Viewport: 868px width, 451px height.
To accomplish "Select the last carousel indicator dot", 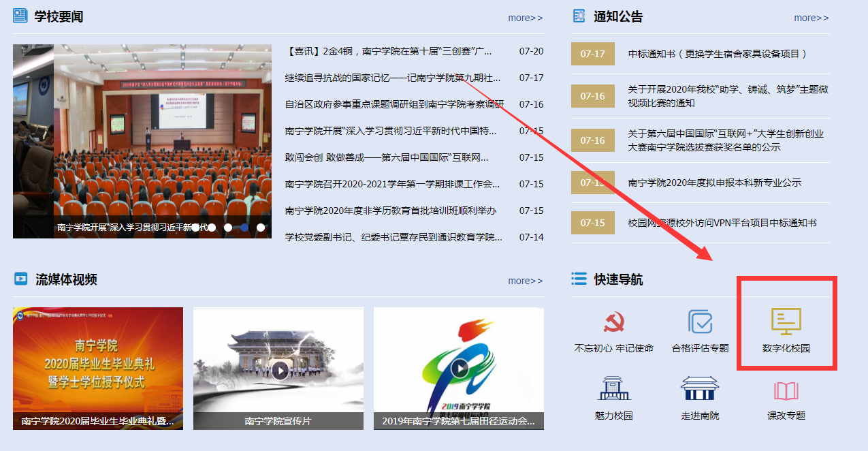I will pos(261,228).
